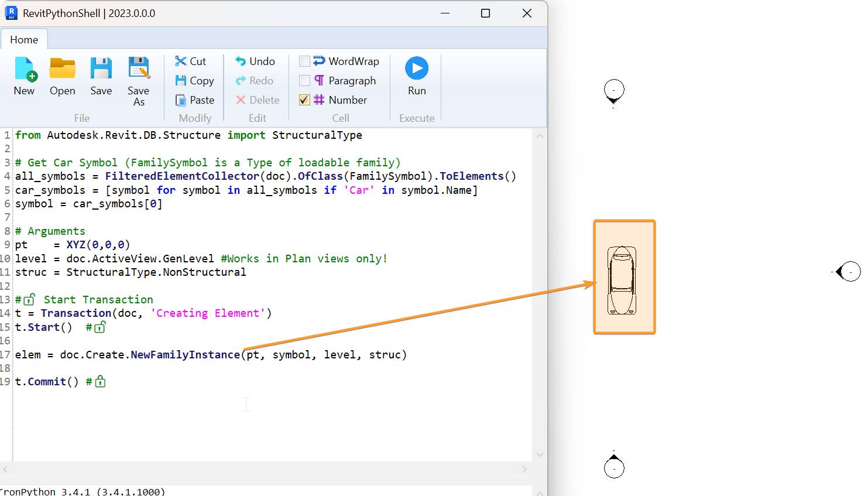Select the car family instance in Revit view
The width and height of the screenshot is (868, 496).
pyautogui.click(x=622, y=281)
